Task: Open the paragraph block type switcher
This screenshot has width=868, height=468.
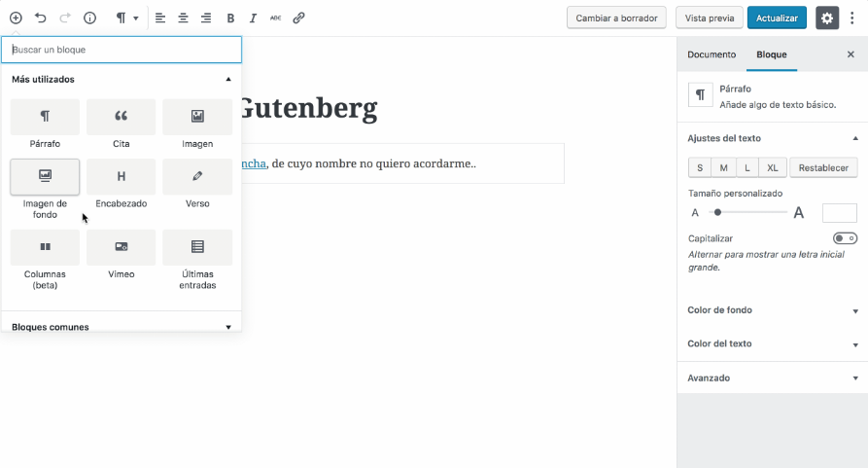Action: pyautogui.click(x=126, y=18)
